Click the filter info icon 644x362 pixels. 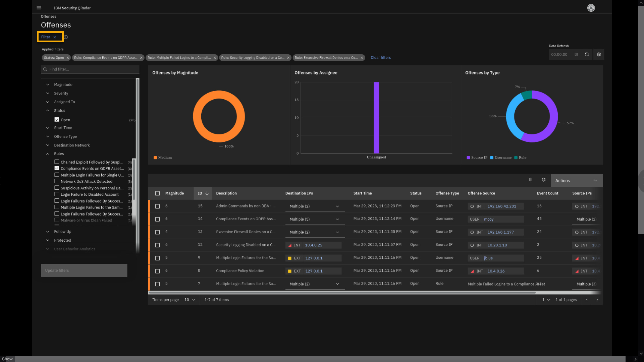(x=66, y=37)
